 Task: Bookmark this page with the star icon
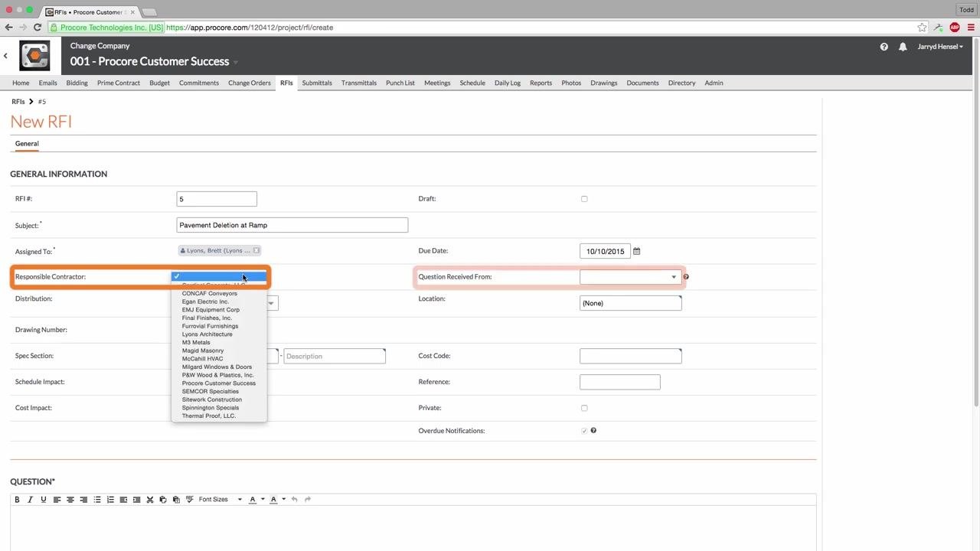[x=923, y=28]
